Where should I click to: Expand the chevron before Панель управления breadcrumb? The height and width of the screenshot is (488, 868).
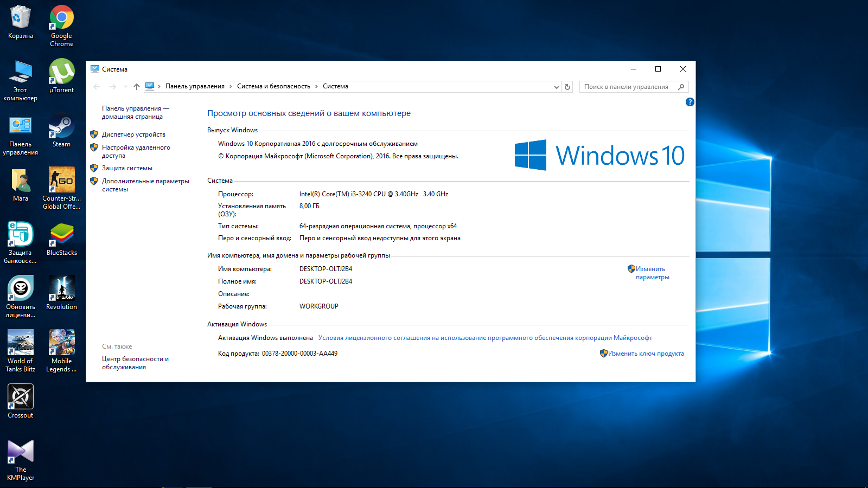[x=159, y=86]
